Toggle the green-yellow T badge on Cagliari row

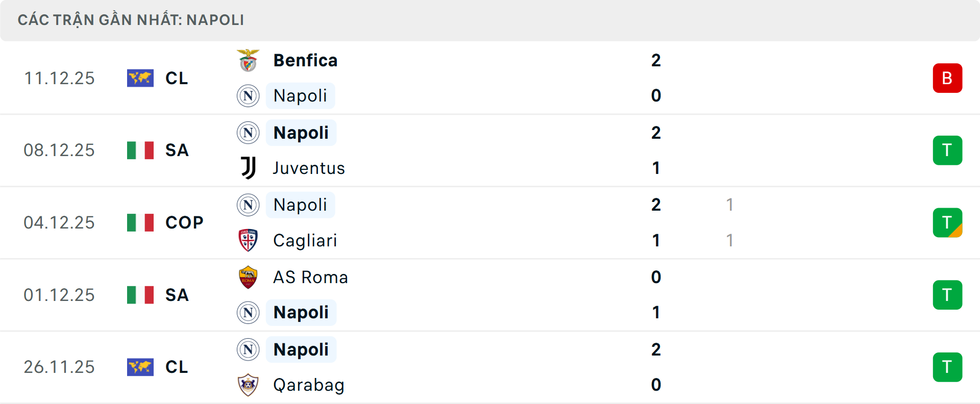point(947,222)
